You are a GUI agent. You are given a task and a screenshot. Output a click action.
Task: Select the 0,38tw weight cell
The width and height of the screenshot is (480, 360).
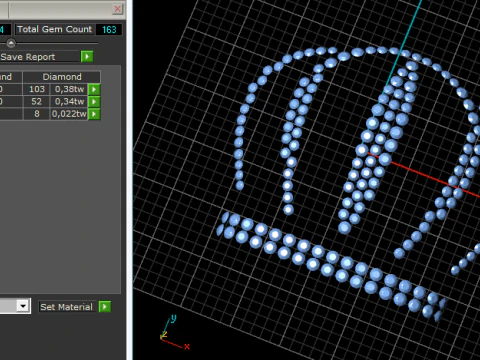[69, 89]
